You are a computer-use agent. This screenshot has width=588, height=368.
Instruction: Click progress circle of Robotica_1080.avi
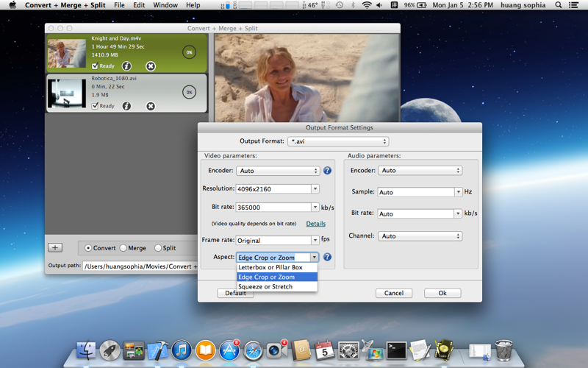[189, 92]
